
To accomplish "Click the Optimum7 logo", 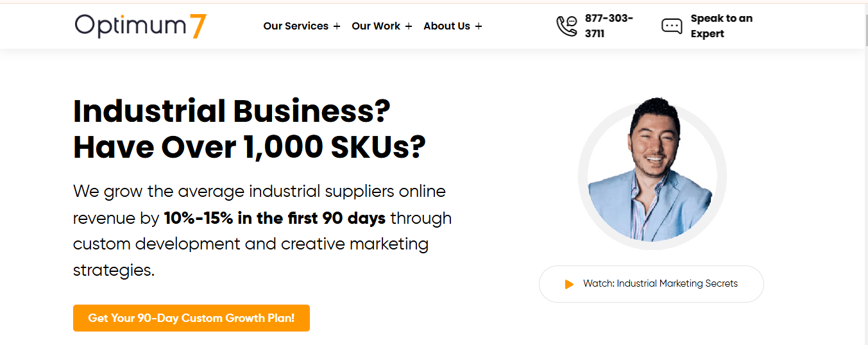I will click(x=140, y=26).
